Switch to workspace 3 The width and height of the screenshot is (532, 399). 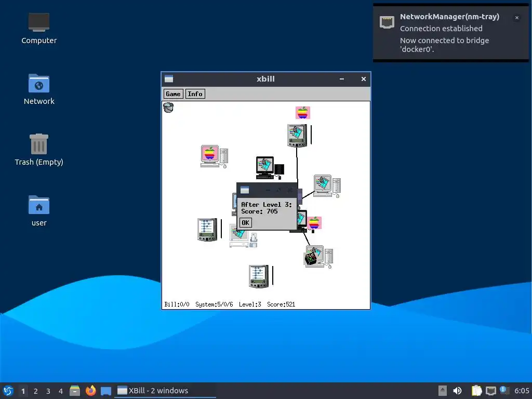click(48, 391)
